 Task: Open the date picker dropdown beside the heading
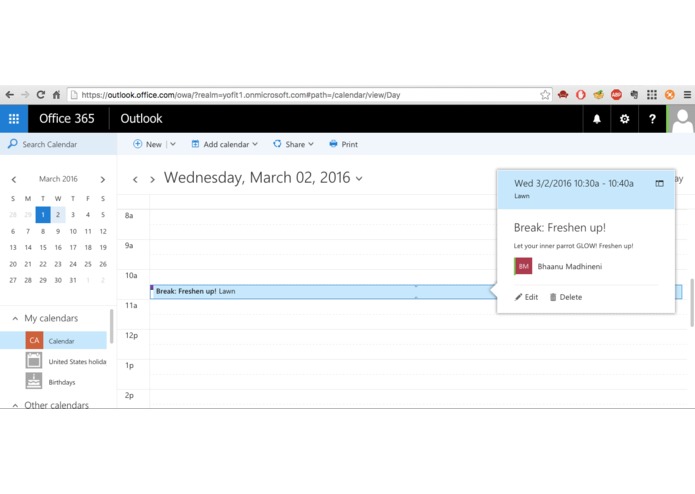pos(359,179)
